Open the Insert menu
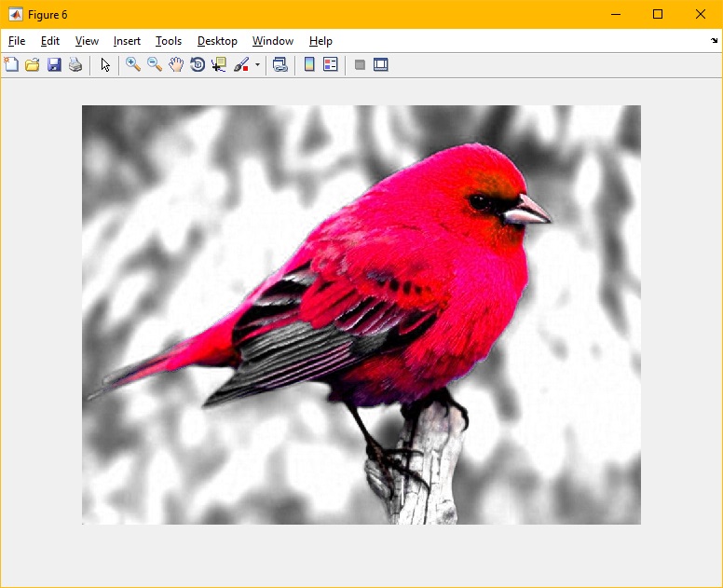723x588 pixels. (x=127, y=41)
